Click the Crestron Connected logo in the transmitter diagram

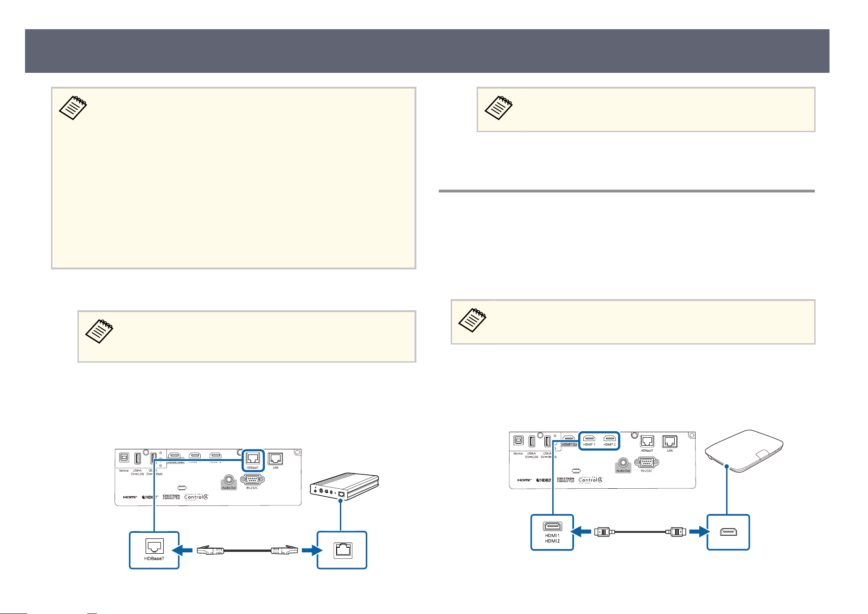coord(172,497)
